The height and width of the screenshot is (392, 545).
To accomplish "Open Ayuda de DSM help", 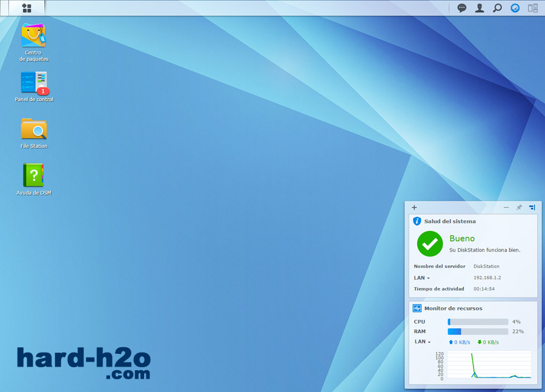I will (34, 179).
